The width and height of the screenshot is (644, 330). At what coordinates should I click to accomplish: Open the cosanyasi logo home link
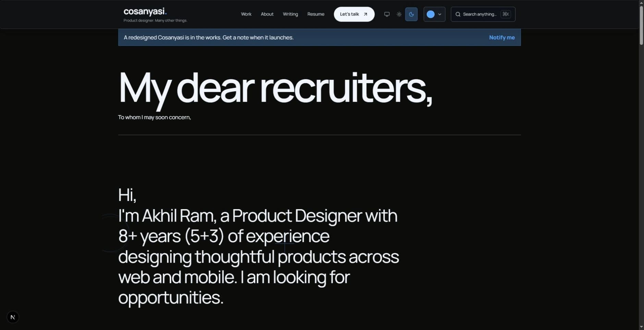point(145,11)
